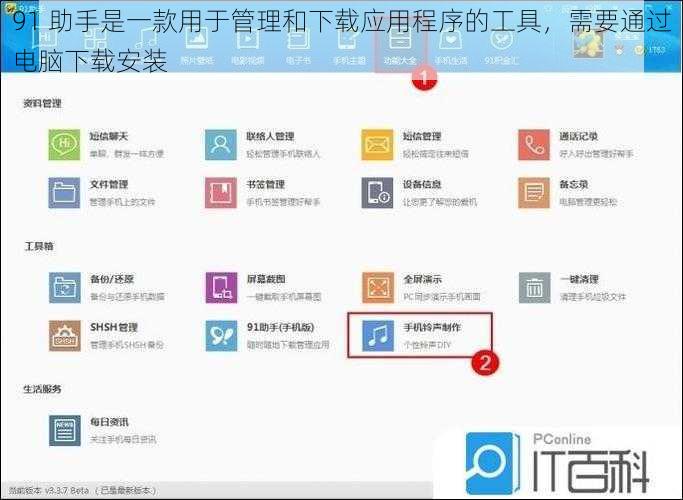This screenshot has height=500, width=683.
Task: Switch to the 照片壁纸 tab
Action: point(197,46)
